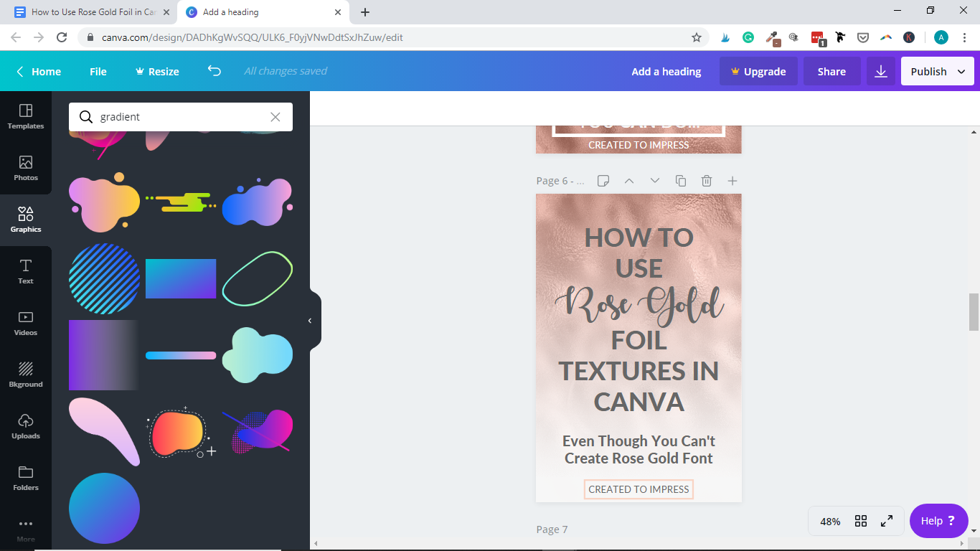The image size is (980, 551).
Task: Open the Grammarly browser extension
Action: point(748,37)
